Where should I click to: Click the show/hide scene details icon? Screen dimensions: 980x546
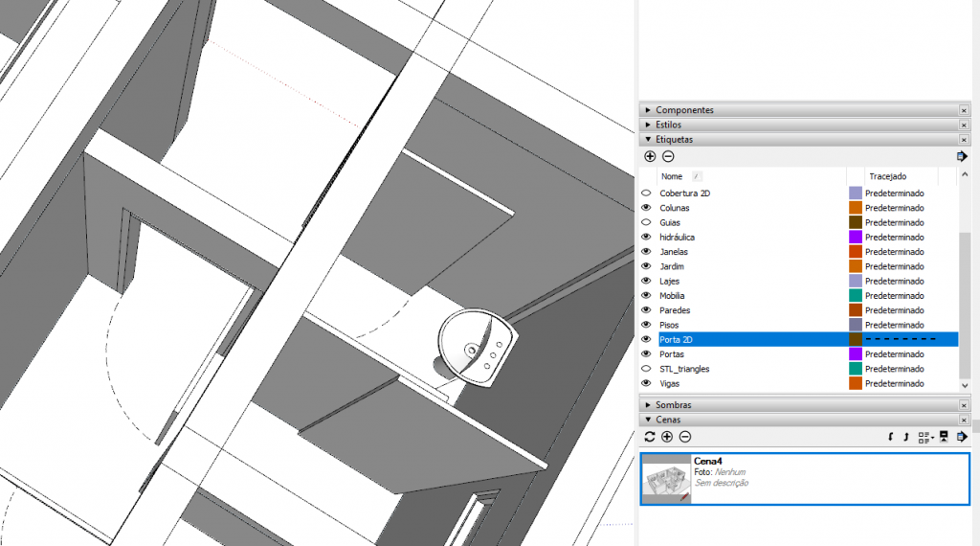(944, 437)
